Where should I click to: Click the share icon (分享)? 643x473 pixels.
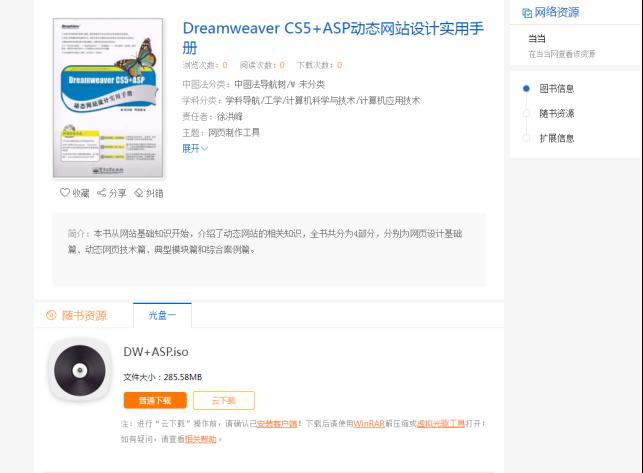(x=102, y=193)
